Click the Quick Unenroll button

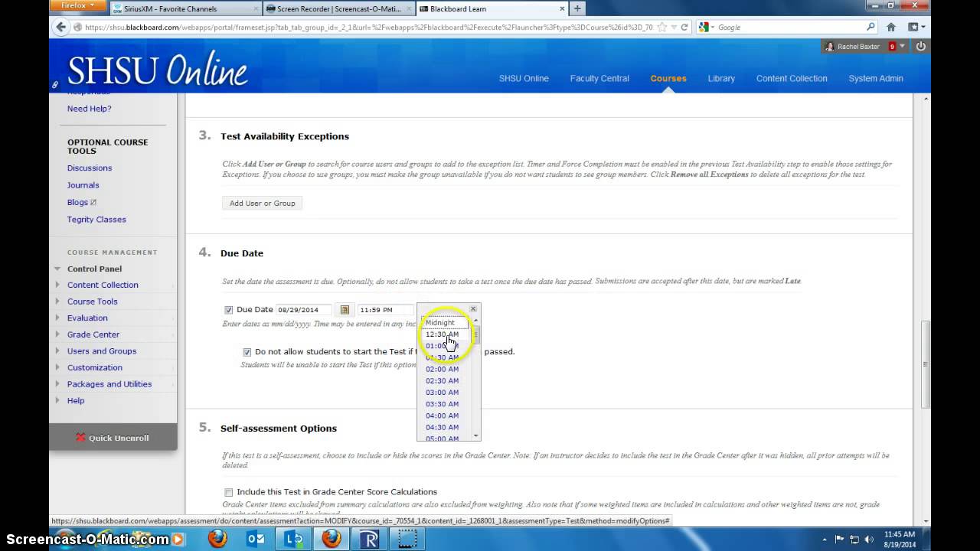(x=113, y=438)
